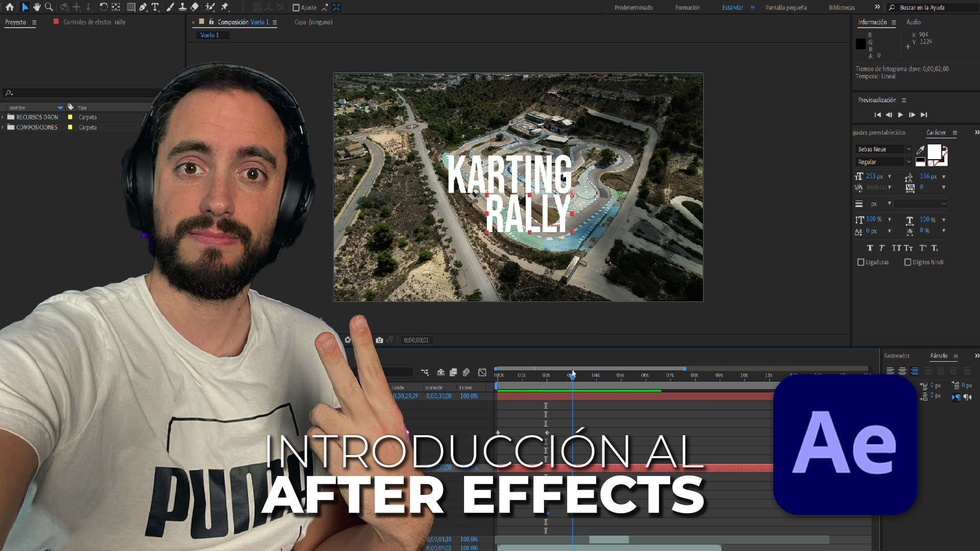Select the Roto Brush tool
Screen dimensions: 980x551
point(210,7)
